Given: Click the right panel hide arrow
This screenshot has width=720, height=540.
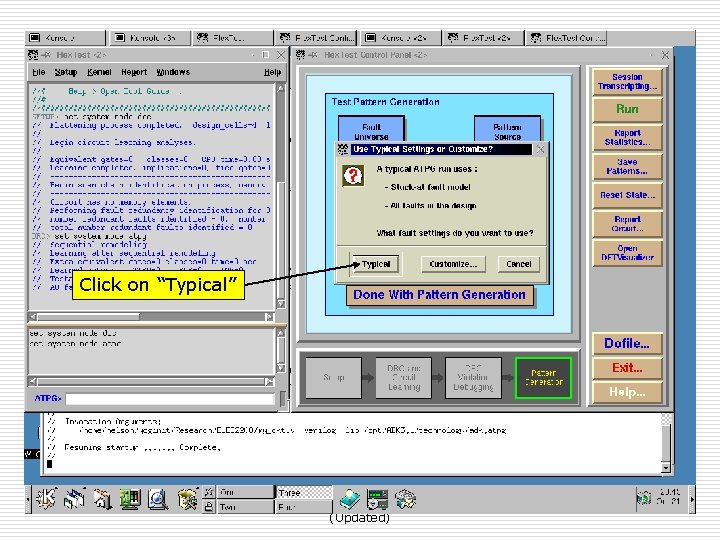Looking at the screenshot, I should (x=692, y=499).
